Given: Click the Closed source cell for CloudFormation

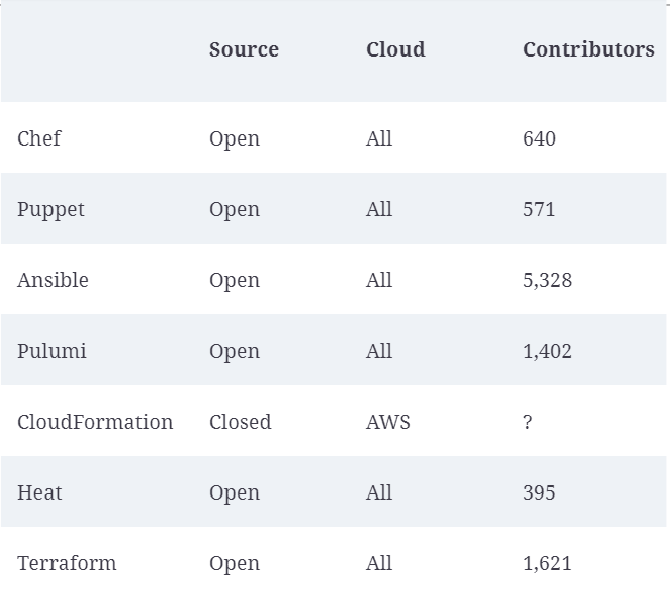Looking at the screenshot, I should [240, 422].
